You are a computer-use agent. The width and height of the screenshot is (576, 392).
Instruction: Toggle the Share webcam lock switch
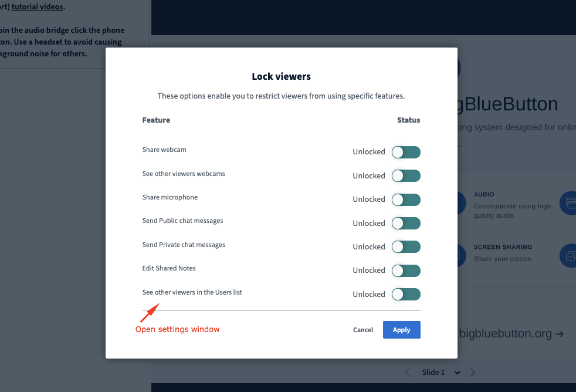[406, 151]
